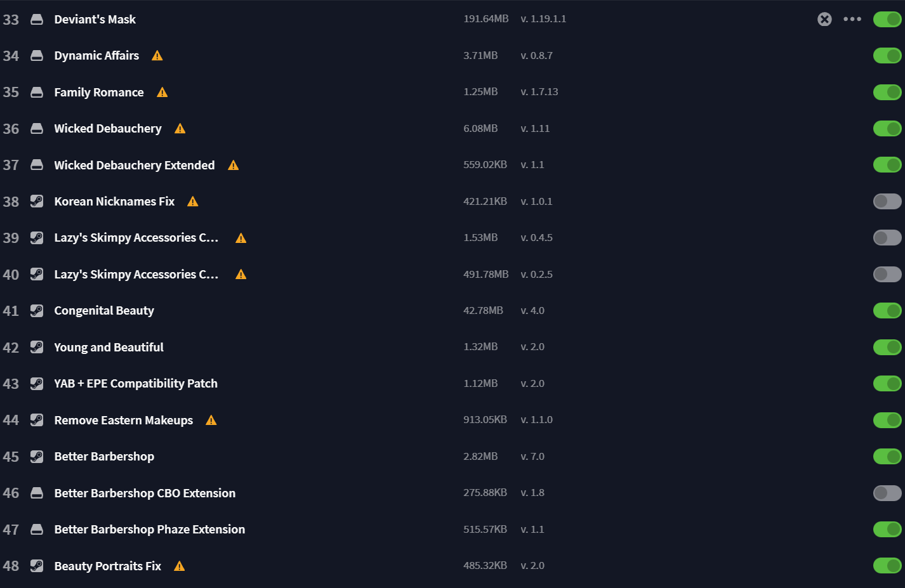This screenshot has width=905, height=588.
Task: Click load order number 41 handle
Action: pyautogui.click(x=11, y=311)
